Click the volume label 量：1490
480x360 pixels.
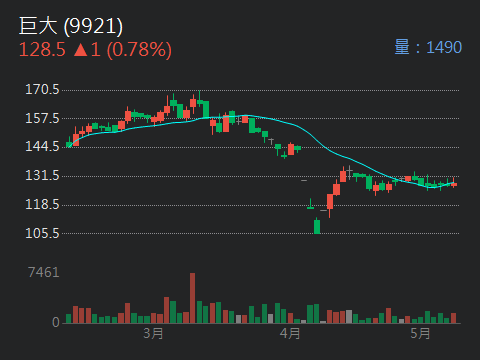click(x=428, y=47)
